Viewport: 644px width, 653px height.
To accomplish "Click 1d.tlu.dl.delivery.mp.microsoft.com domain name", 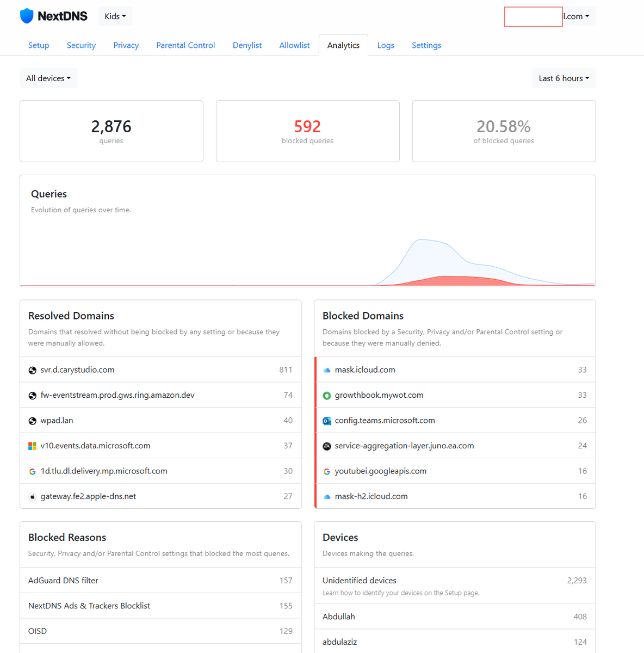I will click(x=104, y=471).
